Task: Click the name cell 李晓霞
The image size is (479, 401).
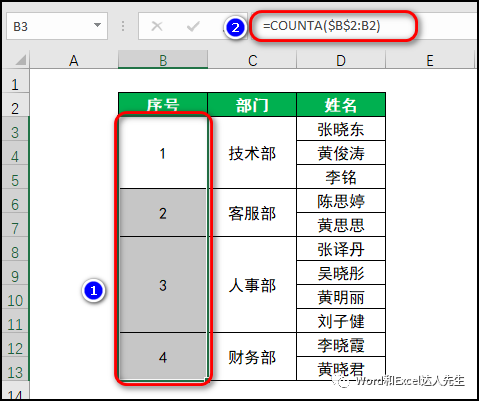Action: 341,345
